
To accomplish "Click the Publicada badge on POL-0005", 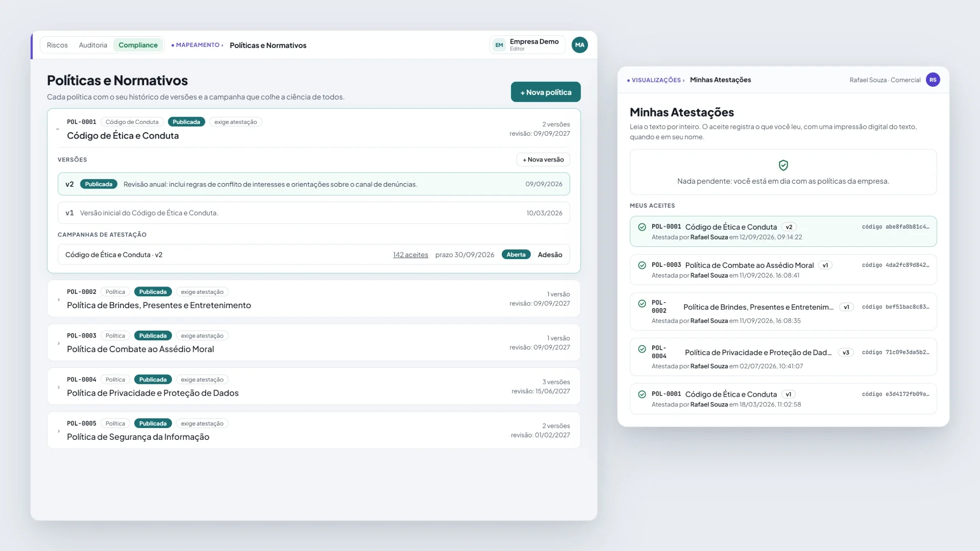I will pos(153,424).
